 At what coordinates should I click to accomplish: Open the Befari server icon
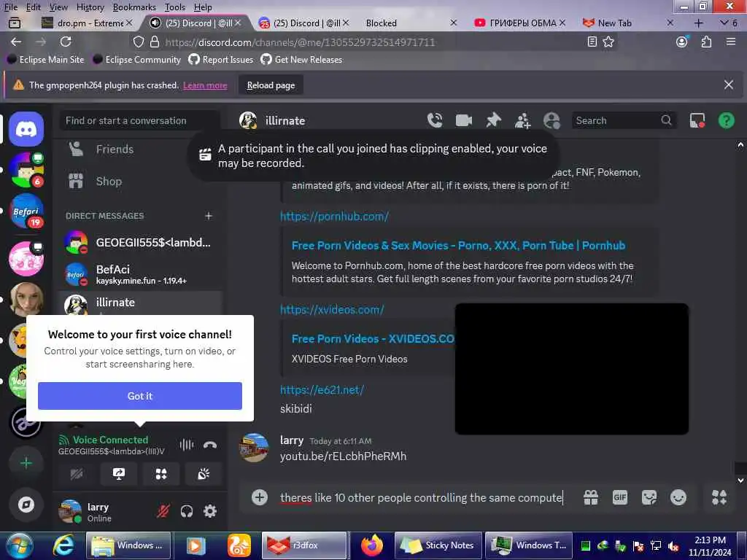pyautogui.click(x=26, y=211)
